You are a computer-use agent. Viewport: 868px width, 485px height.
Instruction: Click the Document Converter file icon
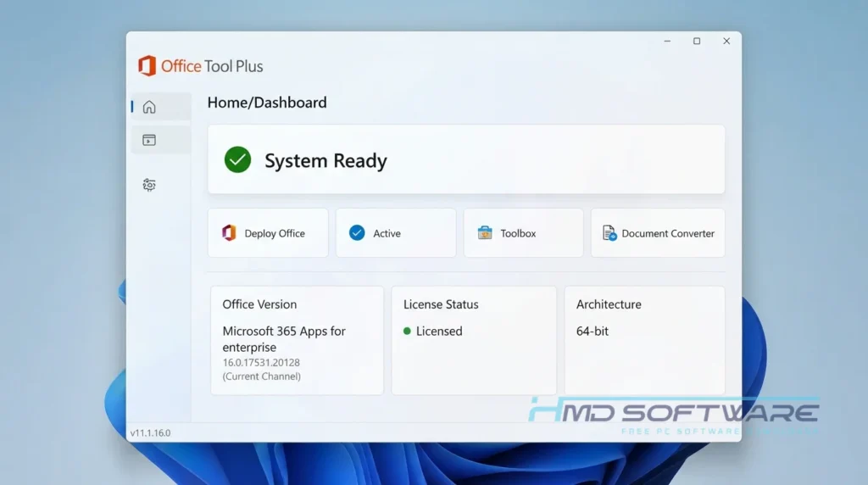tap(609, 232)
